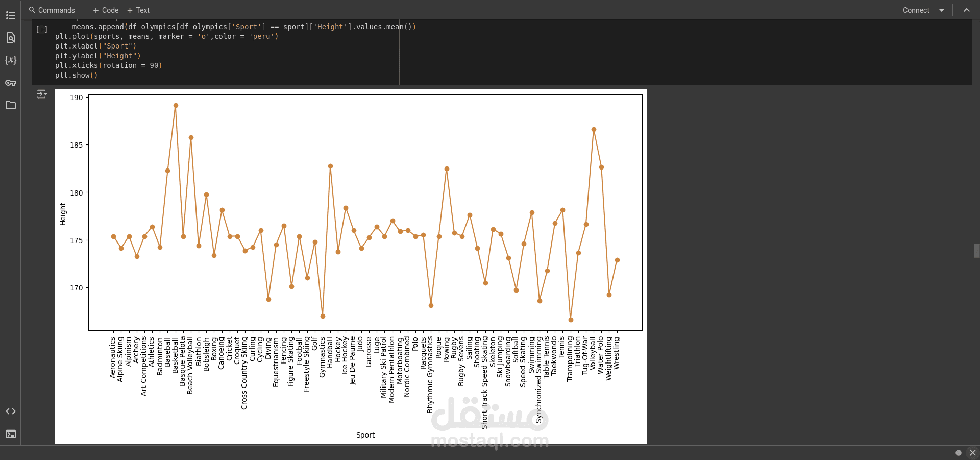Click the output actions icon beside plot
980x460 pixels.
(x=42, y=94)
